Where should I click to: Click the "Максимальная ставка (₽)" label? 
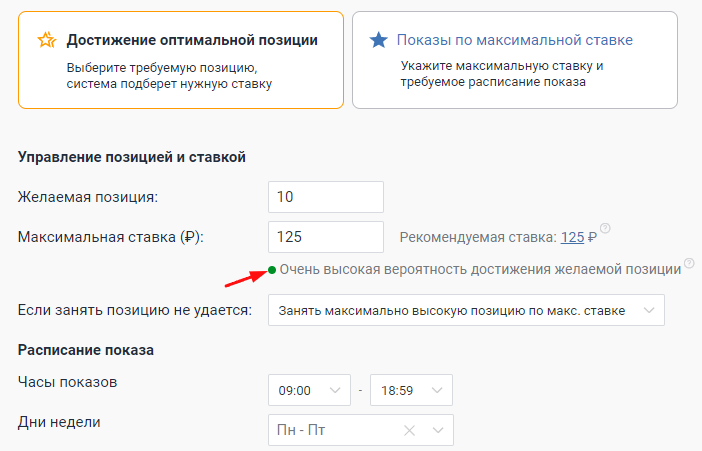(x=111, y=237)
